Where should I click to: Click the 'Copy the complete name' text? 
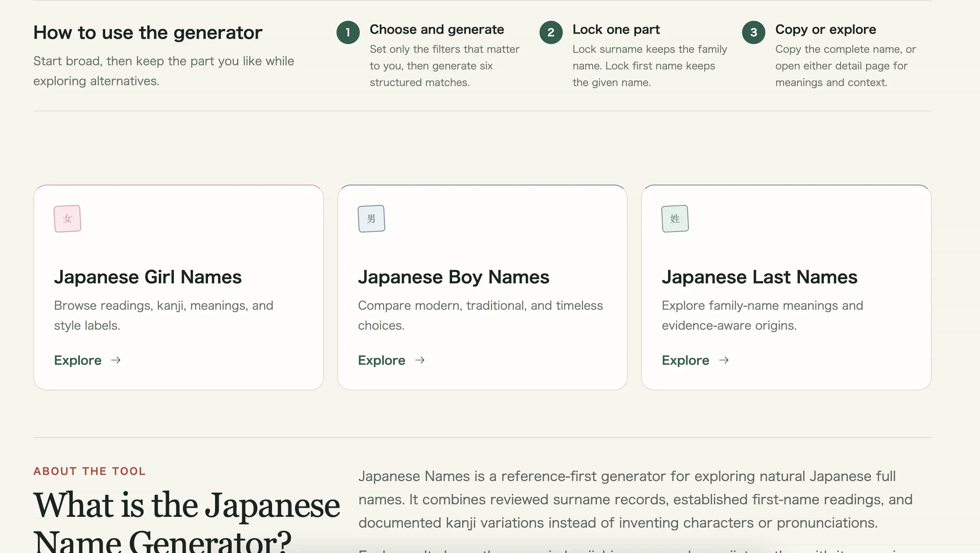pos(846,66)
